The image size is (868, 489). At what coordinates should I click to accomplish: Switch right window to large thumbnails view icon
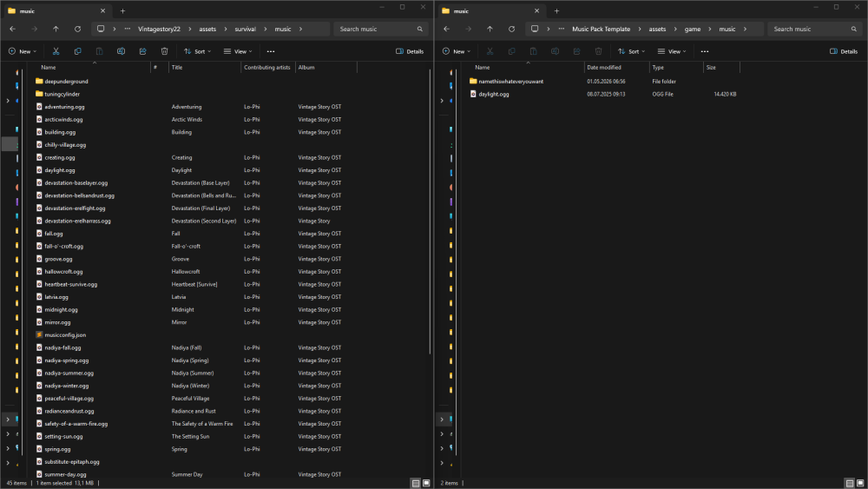tap(860, 483)
